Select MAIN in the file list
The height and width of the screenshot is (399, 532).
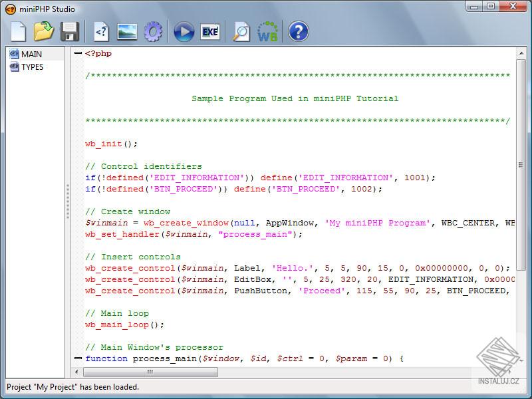32,54
